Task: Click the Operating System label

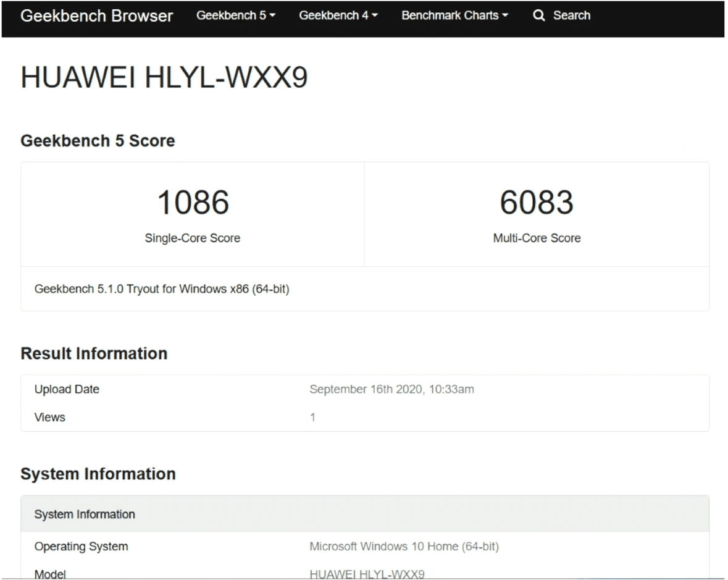Action: 82,547
